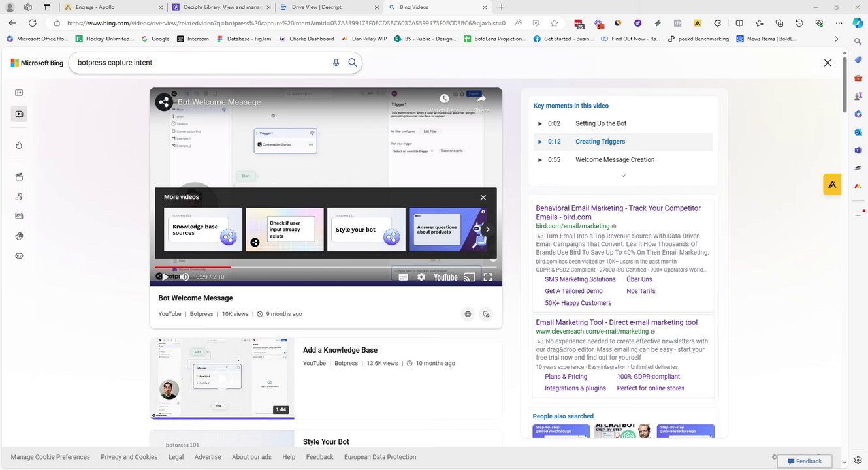Open the Sports videos category in sidebar
Viewport: 868px width, 470px height.
coord(19,236)
